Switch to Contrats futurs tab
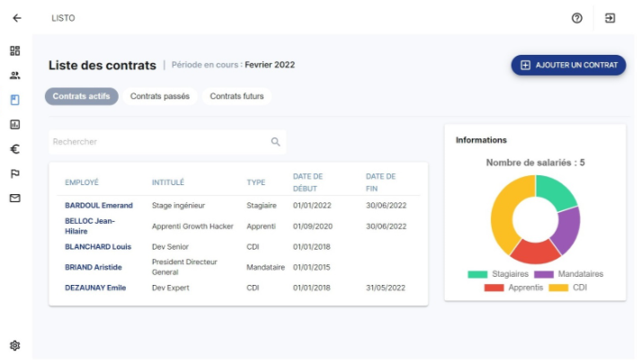 tap(236, 96)
